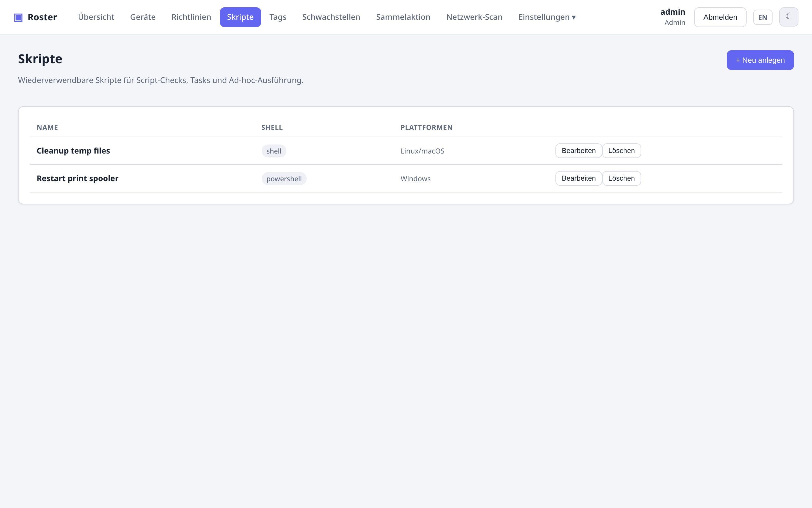
Task: Click the Roster logo square icon
Action: click(18, 17)
